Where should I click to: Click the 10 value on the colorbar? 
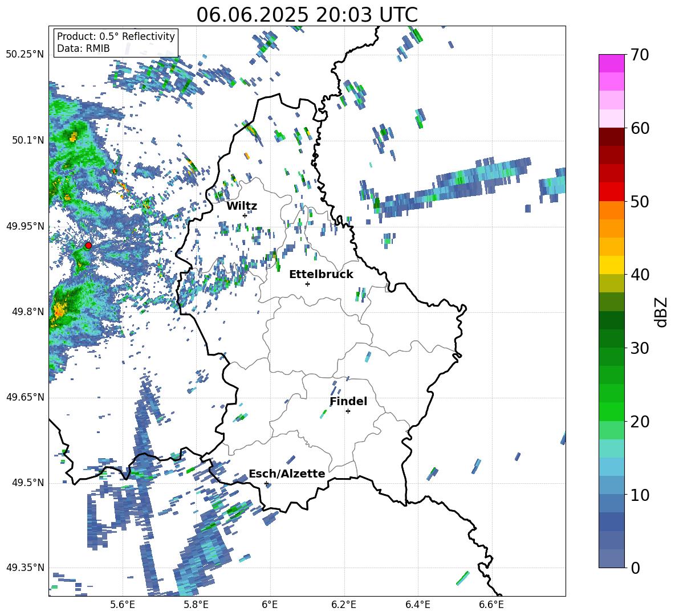tap(639, 495)
